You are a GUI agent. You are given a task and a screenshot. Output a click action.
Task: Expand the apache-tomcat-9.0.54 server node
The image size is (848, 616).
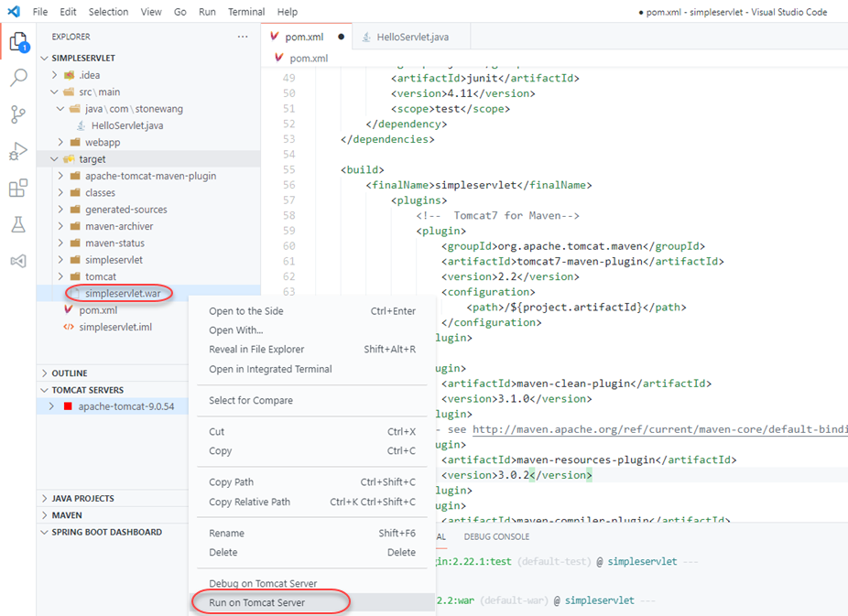click(51, 406)
